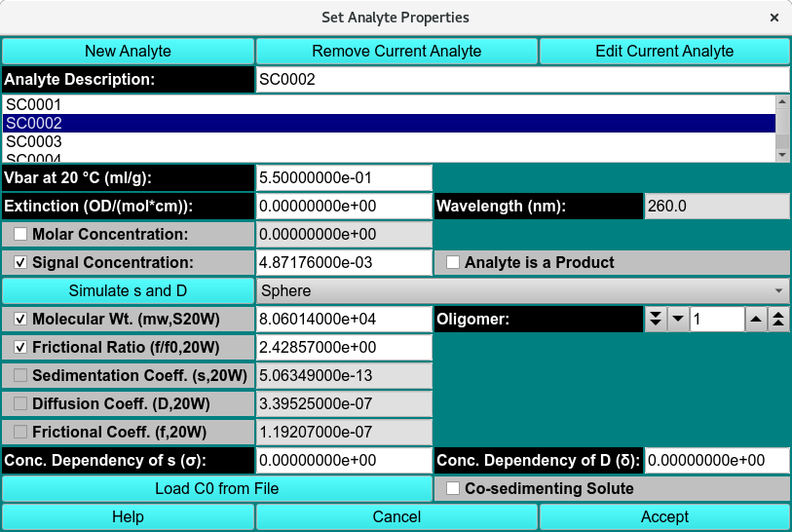Viewport: 792px width, 532px height.
Task: Select SC0001 in the analyte list
Action: coord(388,105)
